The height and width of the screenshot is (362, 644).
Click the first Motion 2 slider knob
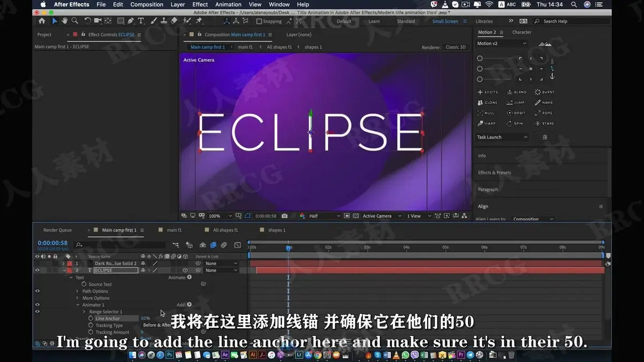point(480,58)
